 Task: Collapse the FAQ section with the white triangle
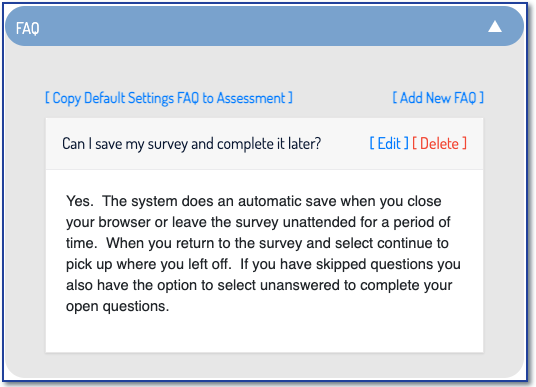[x=495, y=27]
